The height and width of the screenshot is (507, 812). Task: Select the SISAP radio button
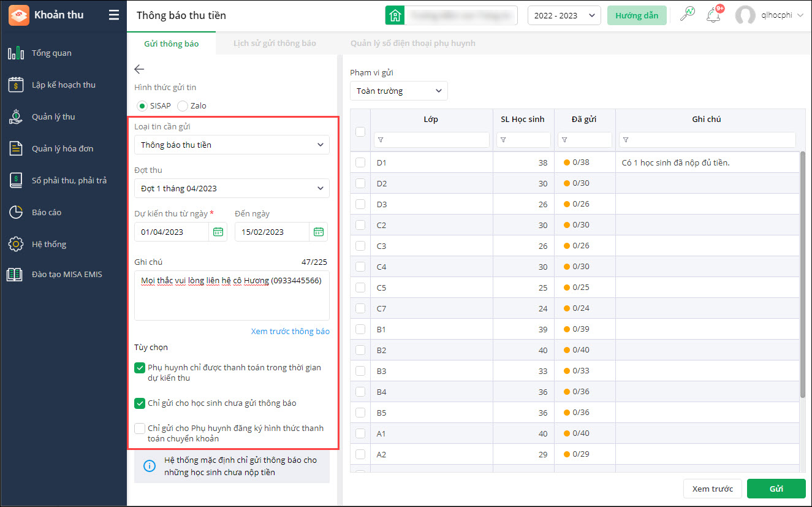(142, 105)
